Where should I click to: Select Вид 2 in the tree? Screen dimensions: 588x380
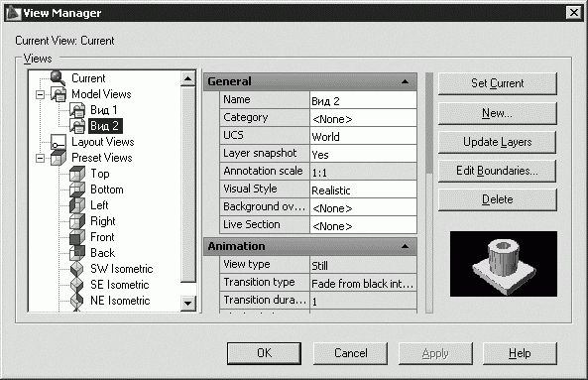[105, 126]
